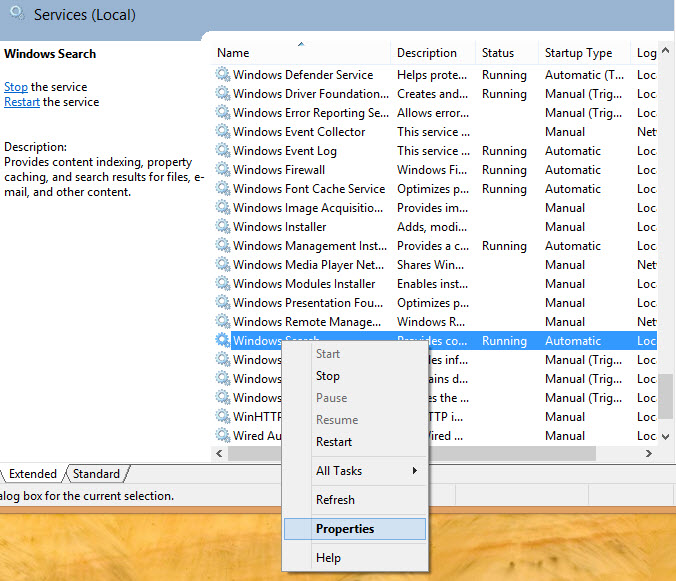Click Running status of Windows Firewall

[x=504, y=170]
